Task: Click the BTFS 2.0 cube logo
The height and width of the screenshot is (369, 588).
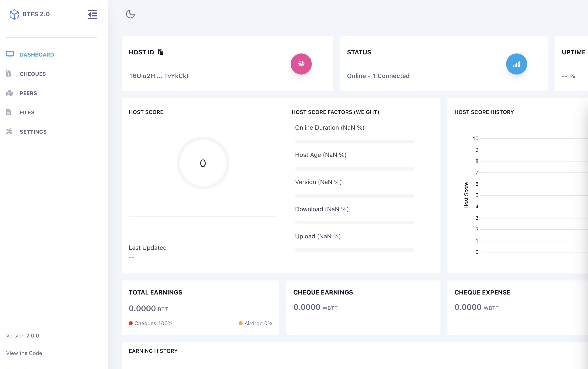Action: 14,14
